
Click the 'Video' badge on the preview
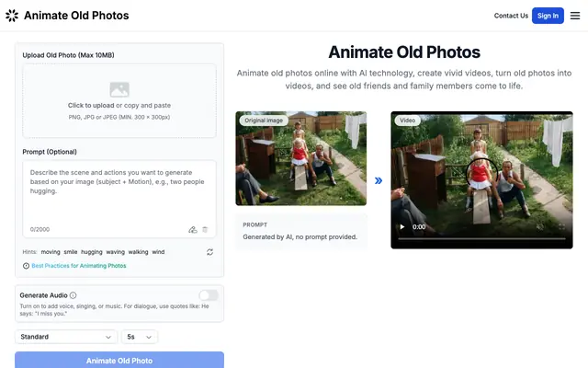[x=407, y=121]
